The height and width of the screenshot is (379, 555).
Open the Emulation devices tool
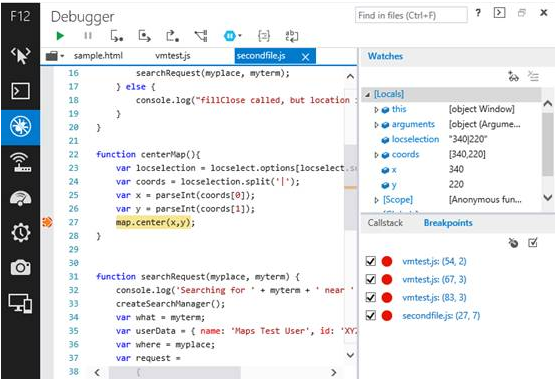(x=21, y=304)
